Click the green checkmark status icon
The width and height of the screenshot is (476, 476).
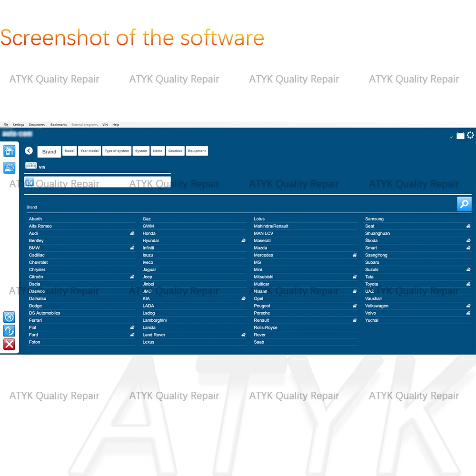click(451, 137)
